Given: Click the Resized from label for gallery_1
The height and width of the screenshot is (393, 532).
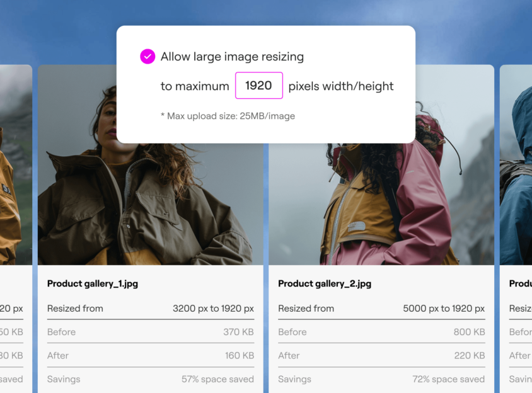Looking at the screenshot, I should click(75, 309).
